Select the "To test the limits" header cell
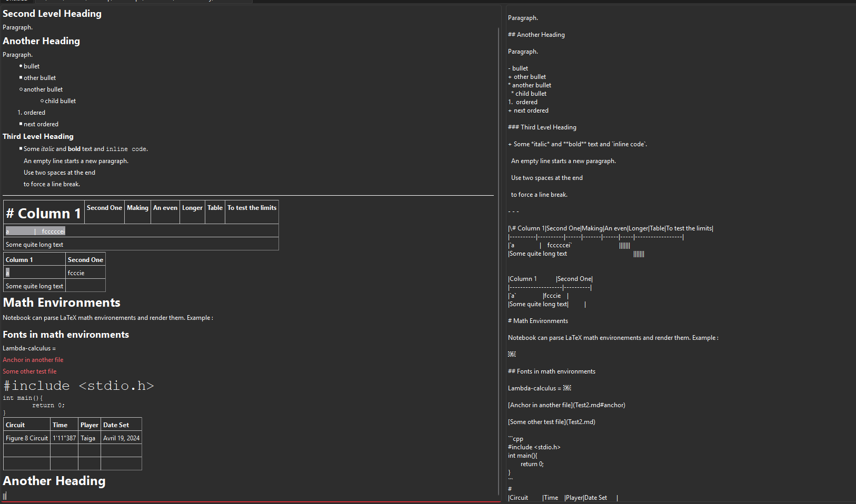The image size is (856, 504). point(252,208)
